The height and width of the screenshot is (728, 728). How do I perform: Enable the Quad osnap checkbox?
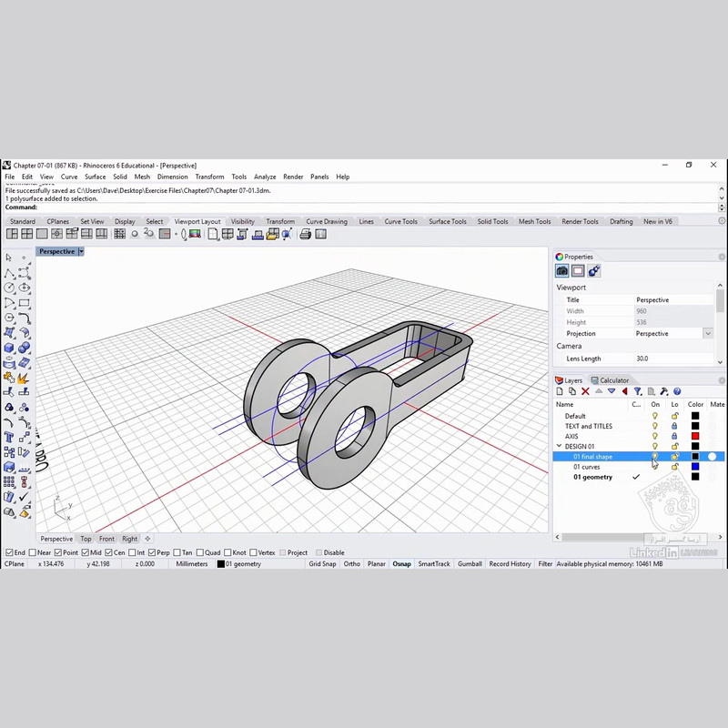pos(201,552)
